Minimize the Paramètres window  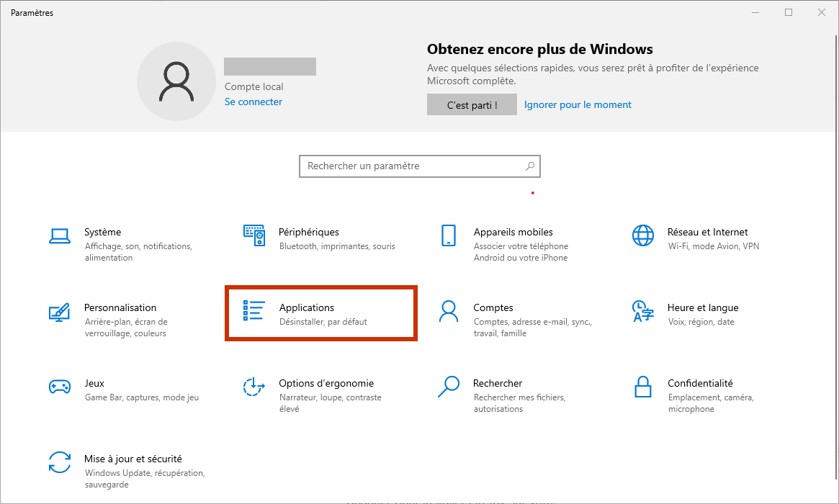click(x=755, y=12)
